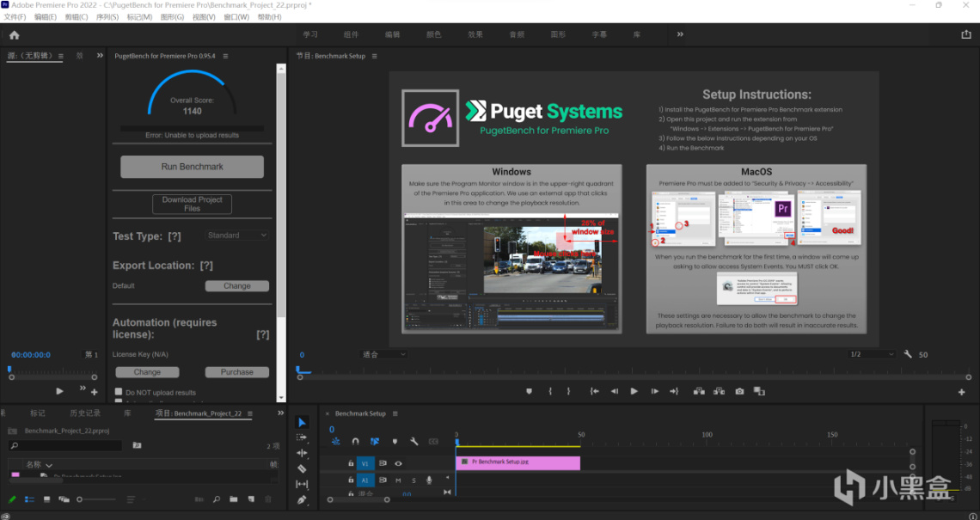Click the Selection arrow tool
Viewport: 980px width, 520px height.
(302, 422)
